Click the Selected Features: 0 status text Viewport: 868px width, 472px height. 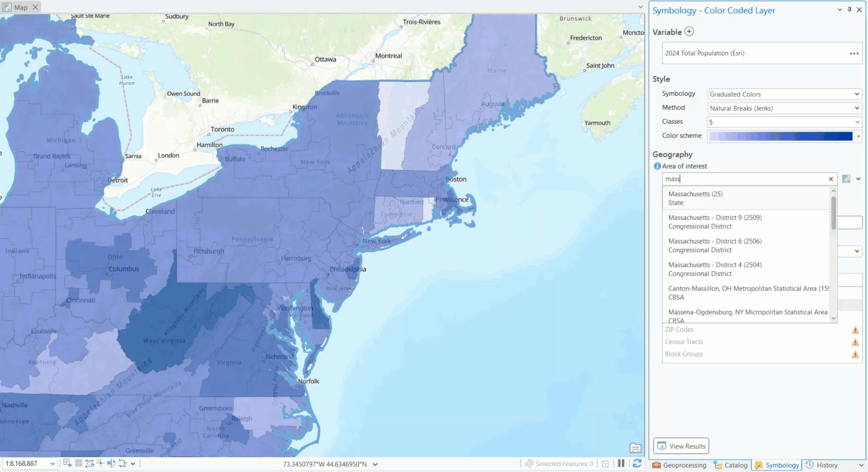coord(564,464)
